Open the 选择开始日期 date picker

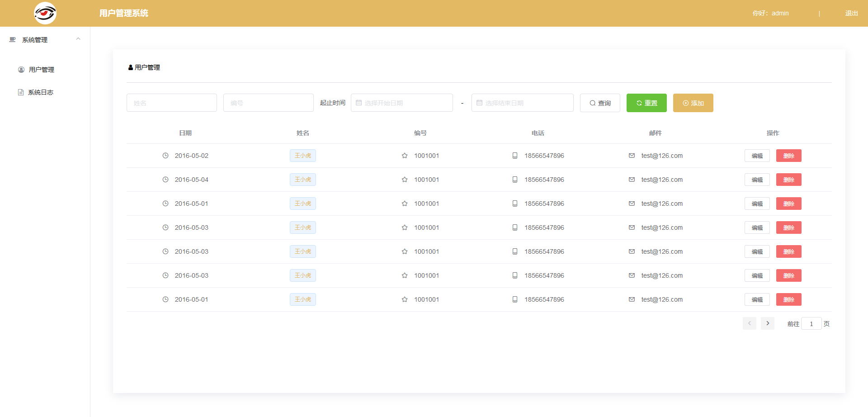click(402, 103)
